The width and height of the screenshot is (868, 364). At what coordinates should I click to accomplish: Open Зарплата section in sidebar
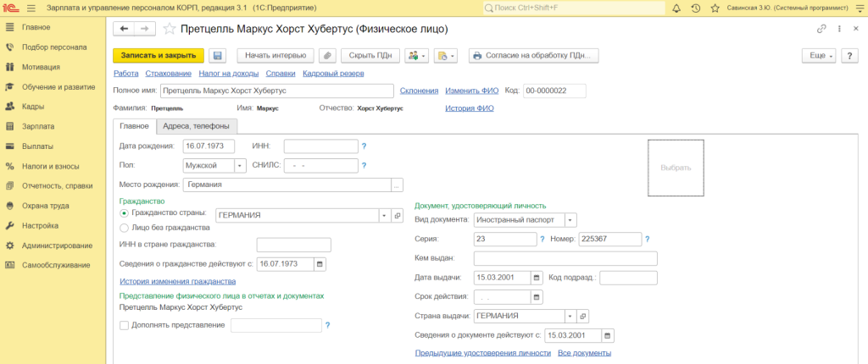click(38, 126)
